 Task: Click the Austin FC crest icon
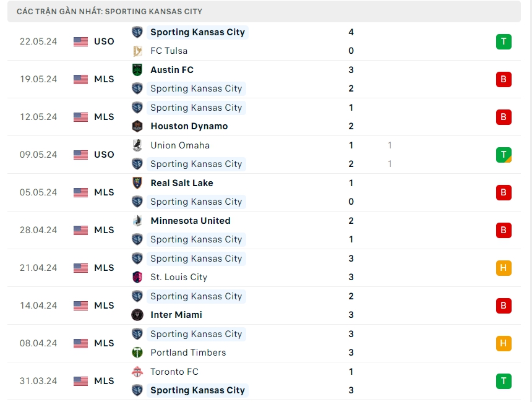[x=137, y=70]
